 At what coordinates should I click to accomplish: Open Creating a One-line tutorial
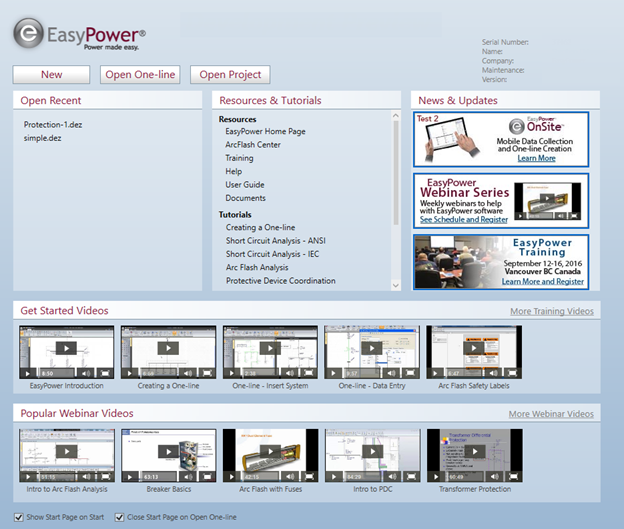coord(261,228)
